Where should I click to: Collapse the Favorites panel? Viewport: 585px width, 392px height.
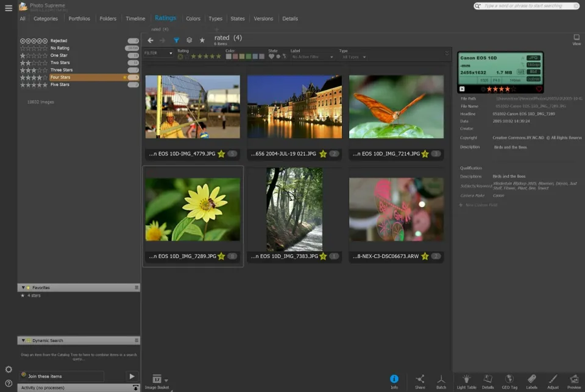click(23, 287)
